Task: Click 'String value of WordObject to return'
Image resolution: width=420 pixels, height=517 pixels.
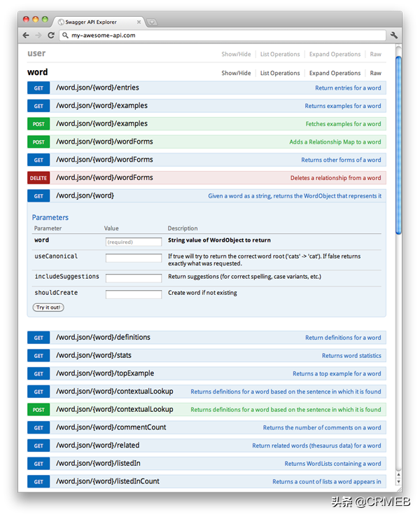Action: 219,240
